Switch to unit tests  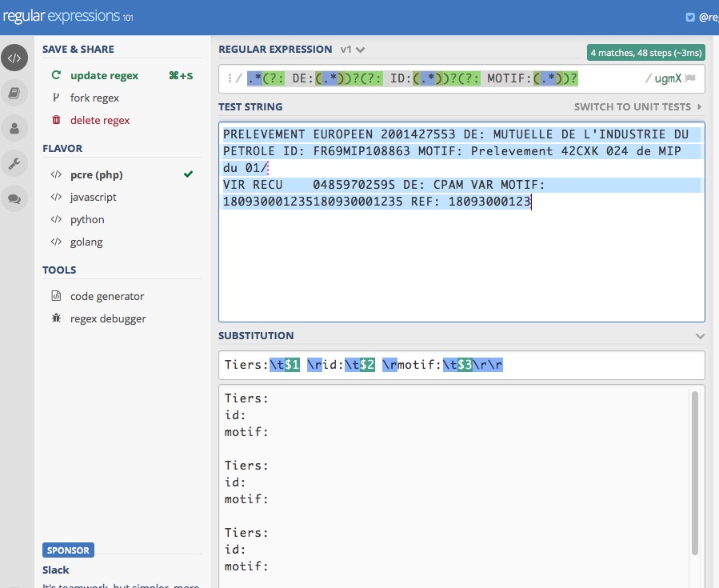coord(633,107)
